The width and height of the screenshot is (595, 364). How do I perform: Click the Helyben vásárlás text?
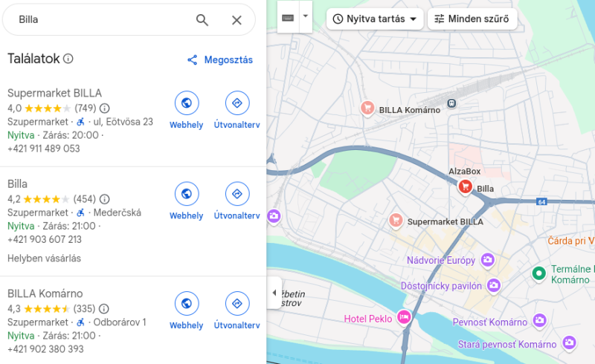pos(44,259)
